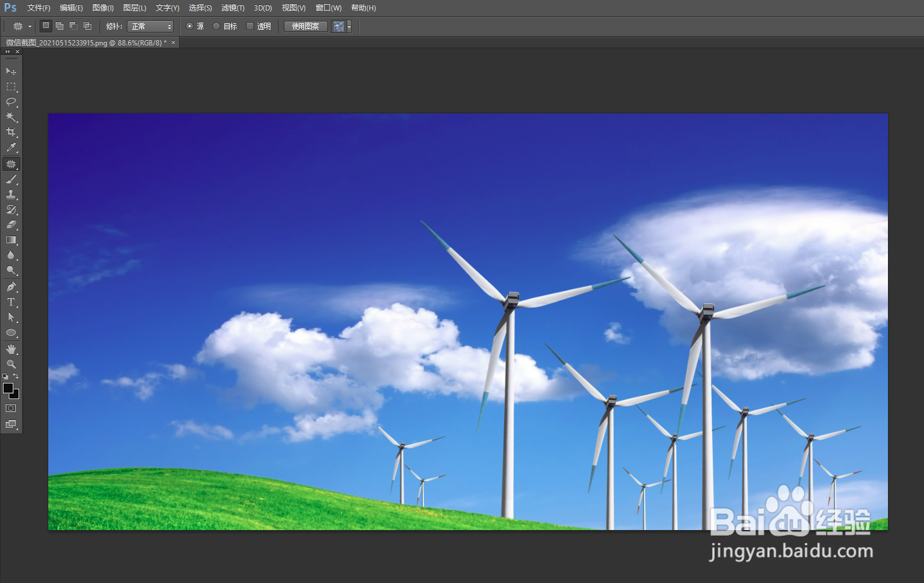The height and width of the screenshot is (583, 924).
Task: Open the 文件(F) menu
Action: (x=38, y=8)
